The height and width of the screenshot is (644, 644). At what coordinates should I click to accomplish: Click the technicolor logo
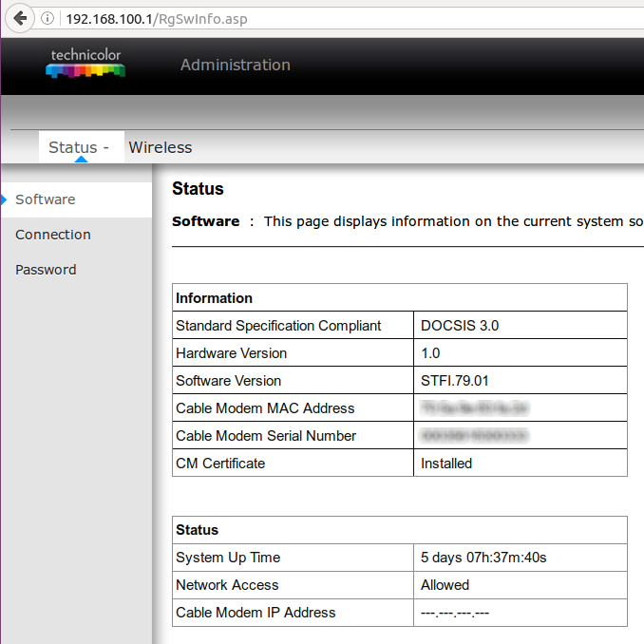click(x=85, y=63)
